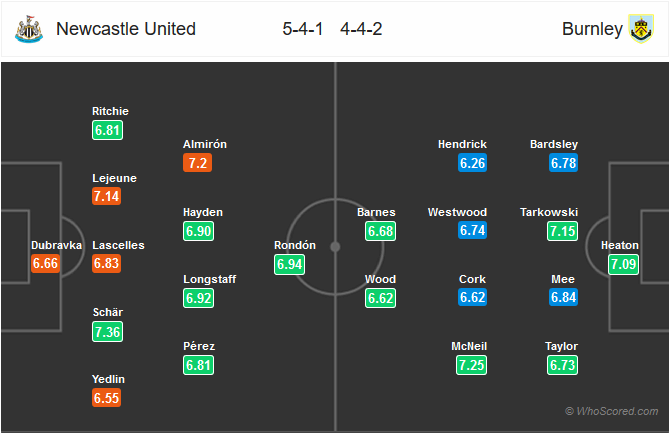
Task: Click goalkeeper Dubravka's 6.66 rating
Action: point(45,264)
